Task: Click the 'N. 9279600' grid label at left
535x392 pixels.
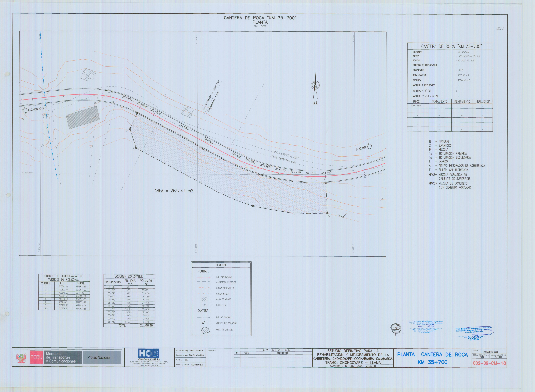Action: coord(27,173)
